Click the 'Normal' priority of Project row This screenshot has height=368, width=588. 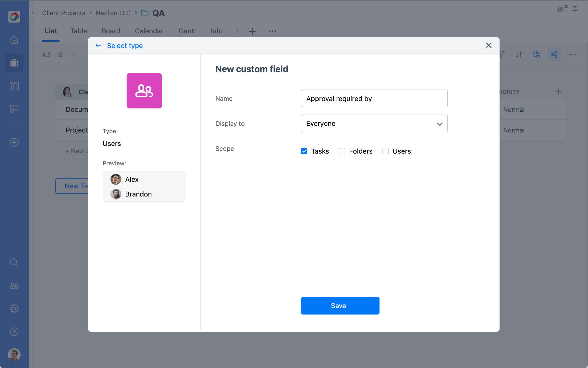coord(514,130)
